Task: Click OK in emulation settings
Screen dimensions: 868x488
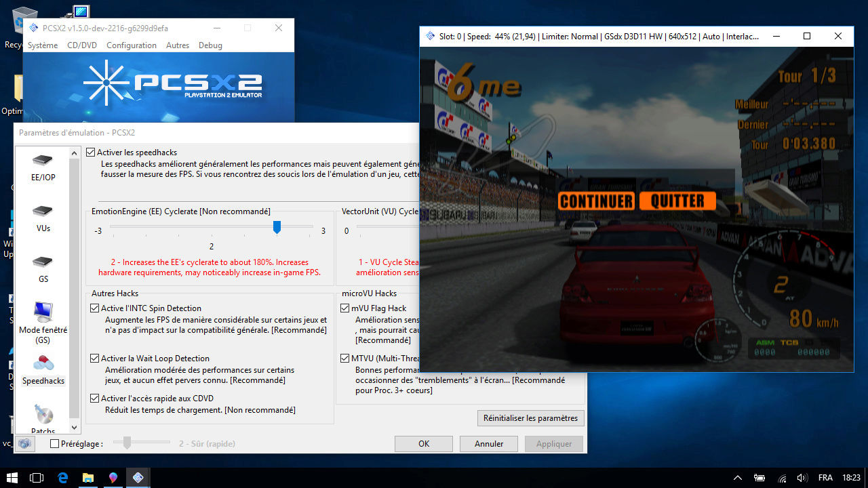Action: (x=424, y=444)
